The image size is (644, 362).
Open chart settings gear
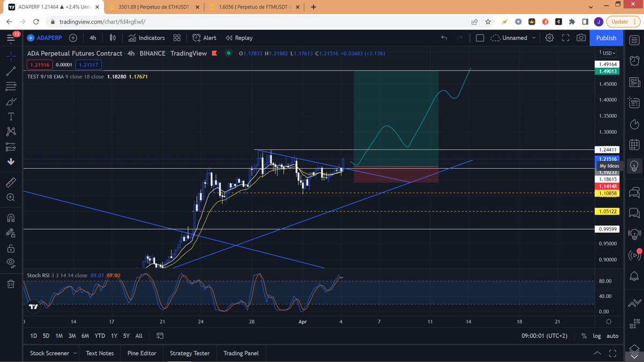[550, 38]
